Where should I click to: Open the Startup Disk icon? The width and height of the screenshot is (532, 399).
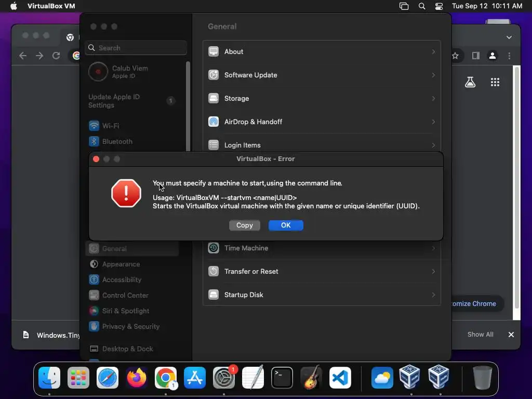[214, 295]
